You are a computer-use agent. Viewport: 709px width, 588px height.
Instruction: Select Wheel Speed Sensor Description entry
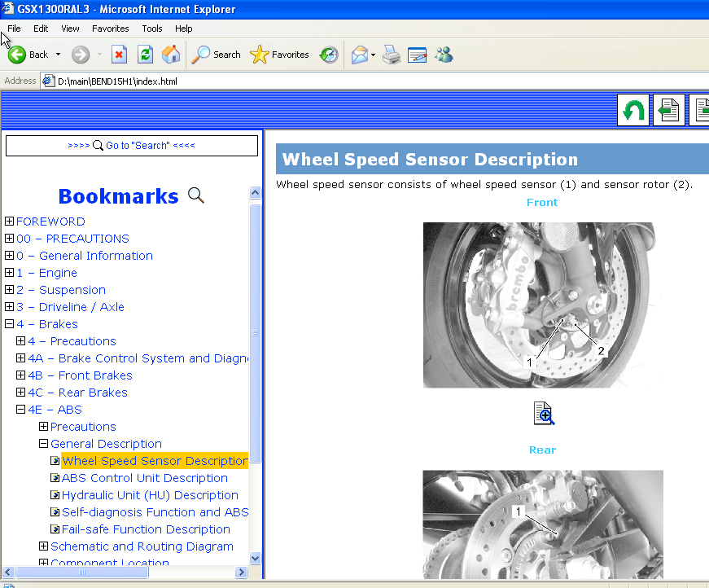coord(155,461)
